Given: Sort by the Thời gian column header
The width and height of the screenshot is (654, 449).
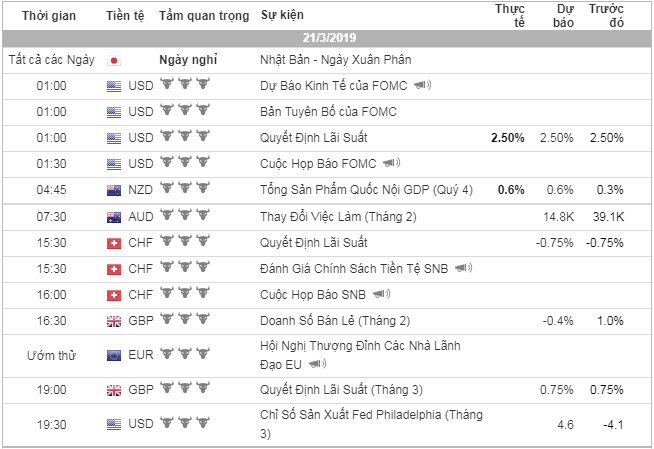Looking at the screenshot, I should [x=51, y=16].
